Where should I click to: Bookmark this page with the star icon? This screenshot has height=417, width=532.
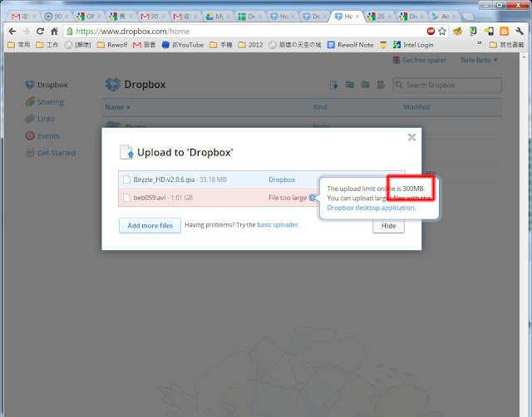(442, 32)
